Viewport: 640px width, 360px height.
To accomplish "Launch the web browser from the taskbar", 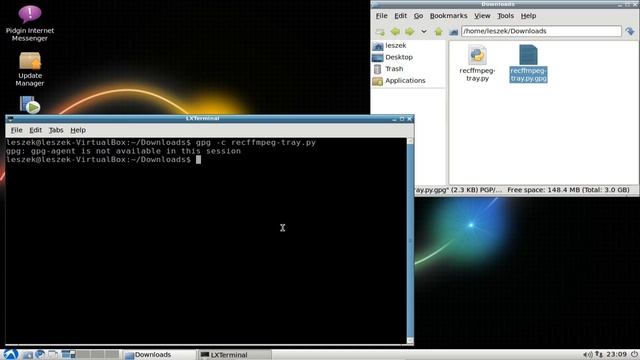I will (x=40, y=354).
